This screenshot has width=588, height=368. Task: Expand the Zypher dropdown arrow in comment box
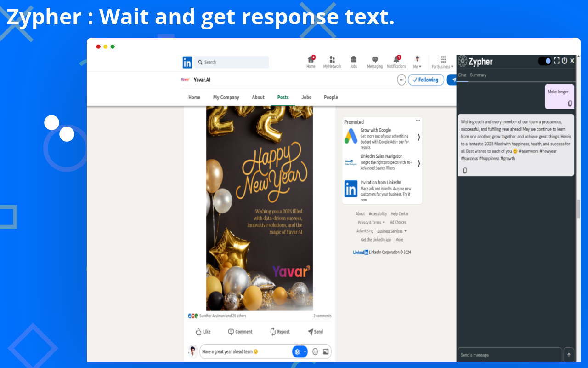[305, 352]
